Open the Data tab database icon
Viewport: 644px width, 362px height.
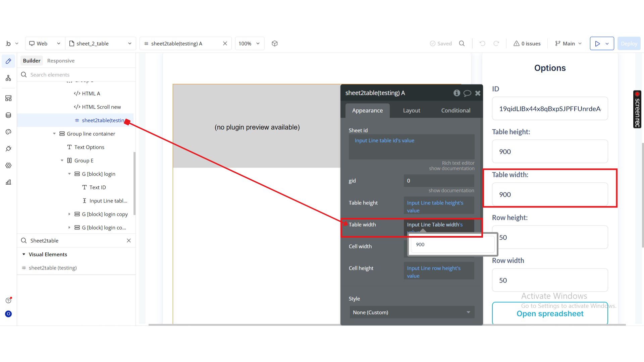(8, 115)
